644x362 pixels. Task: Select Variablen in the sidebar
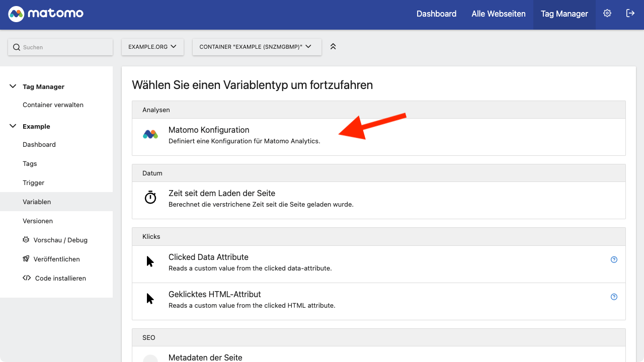56,202
